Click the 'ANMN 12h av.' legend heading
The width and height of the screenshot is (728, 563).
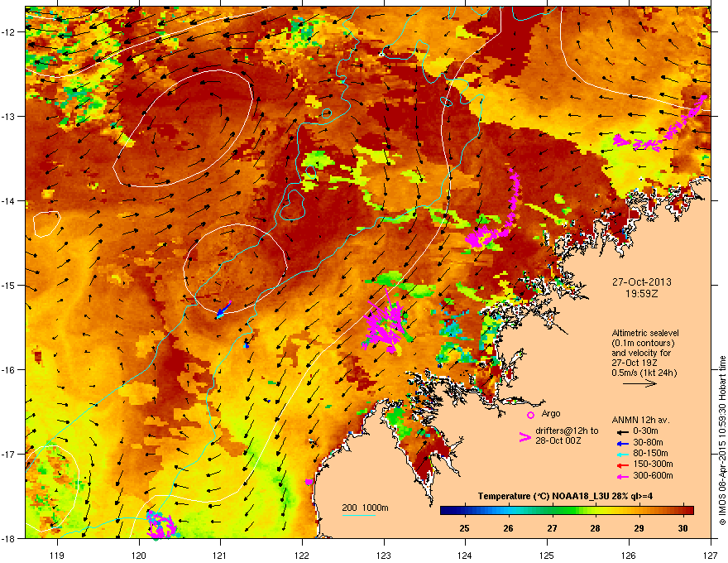tap(640, 421)
